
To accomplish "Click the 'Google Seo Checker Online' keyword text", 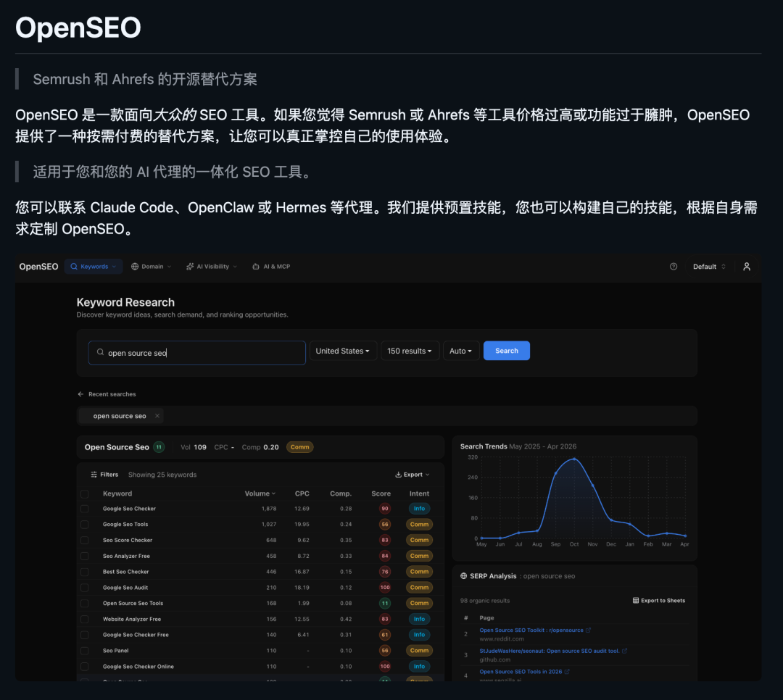I will pyautogui.click(x=138, y=667).
